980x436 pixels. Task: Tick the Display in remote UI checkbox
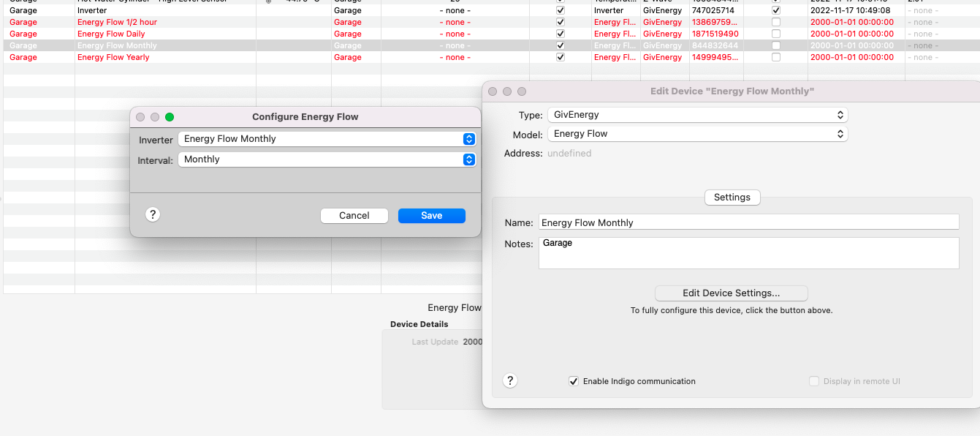pyautogui.click(x=814, y=381)
